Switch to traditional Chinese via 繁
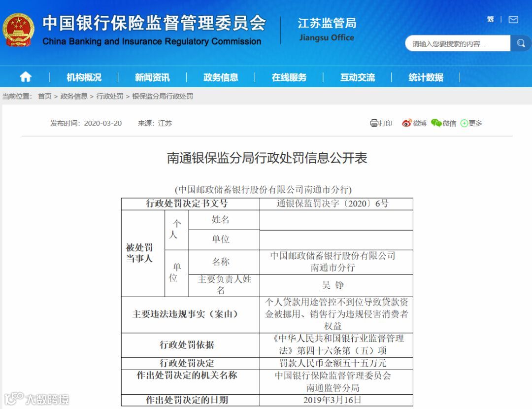The width and height of the screenshot is (532, 409). point(491,19)
